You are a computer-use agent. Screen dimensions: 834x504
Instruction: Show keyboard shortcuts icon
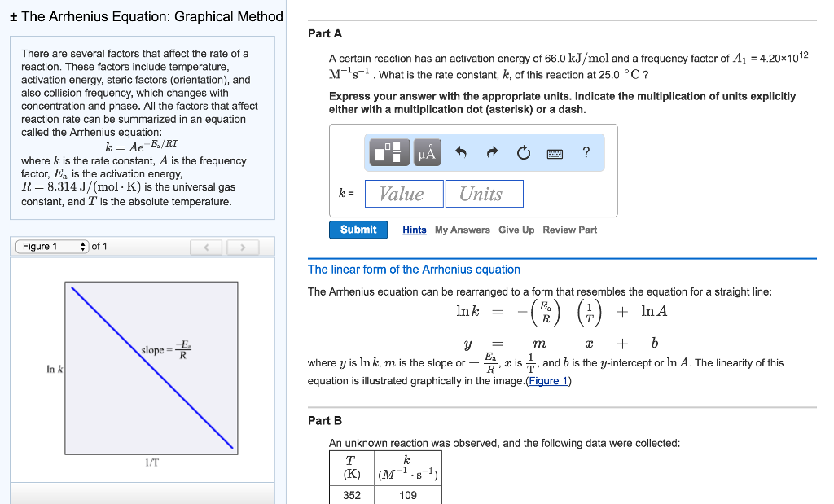[x=555, y=154]
